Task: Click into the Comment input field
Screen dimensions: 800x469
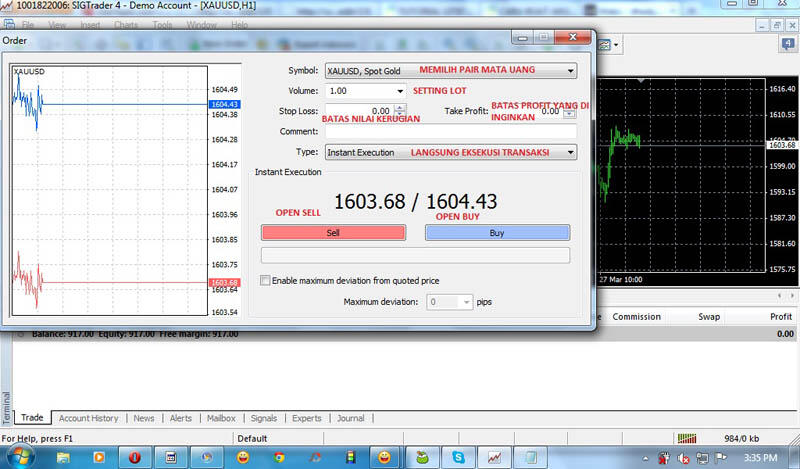Action: 451,132
